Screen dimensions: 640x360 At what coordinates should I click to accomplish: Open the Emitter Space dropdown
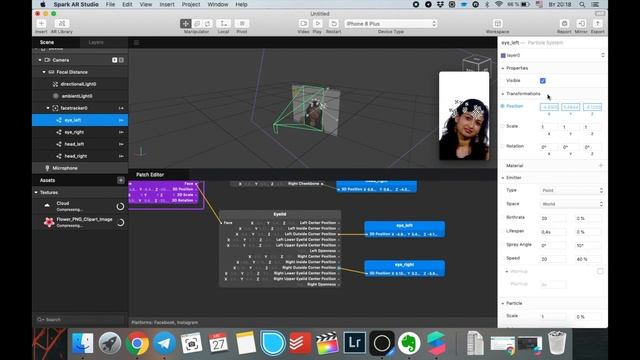572,204
